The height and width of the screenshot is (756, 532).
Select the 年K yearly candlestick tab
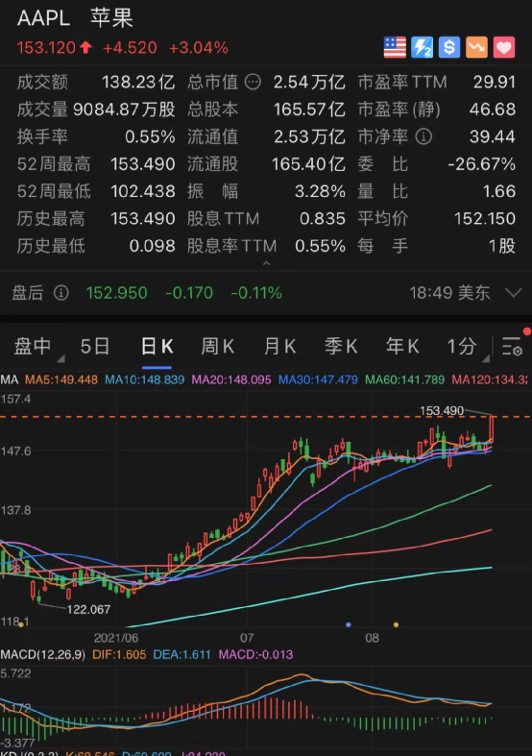click(x=402, y=346)
